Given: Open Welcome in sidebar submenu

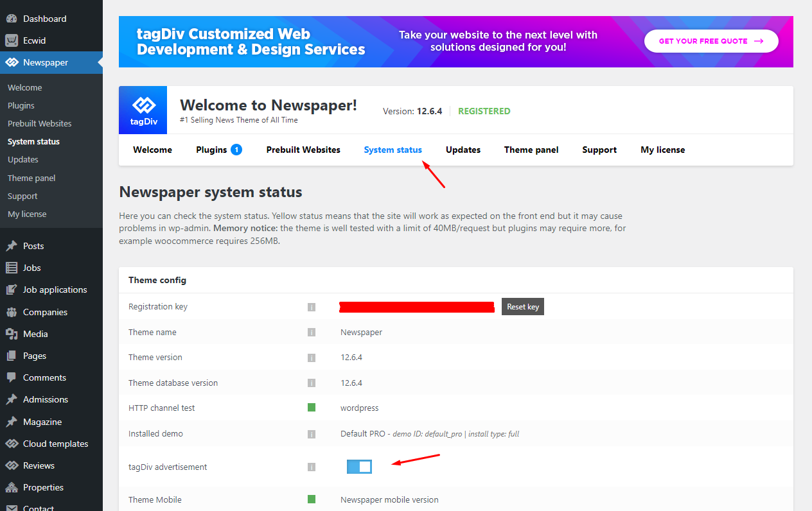Looking at the screenshot, I should click(x=24, y=88).
